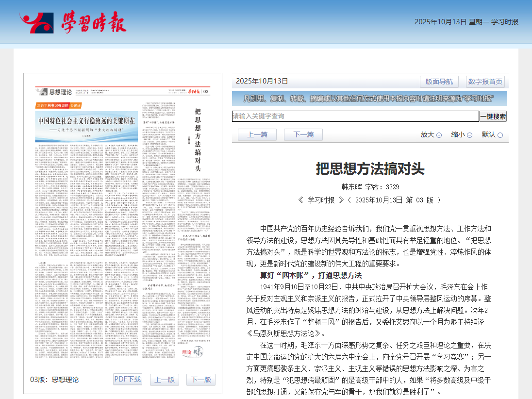
Task: Click the 缩小 minus circle icon
Action: [x=469, y=135]
